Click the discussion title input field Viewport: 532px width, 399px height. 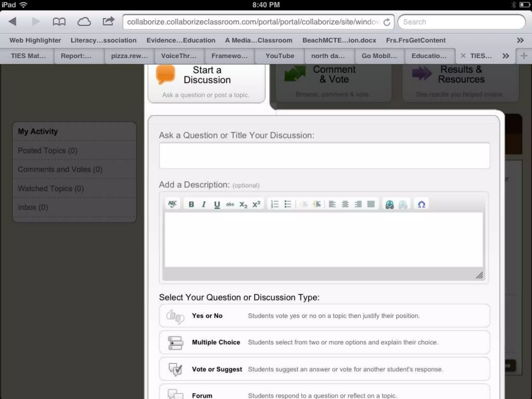pos(324,156)
